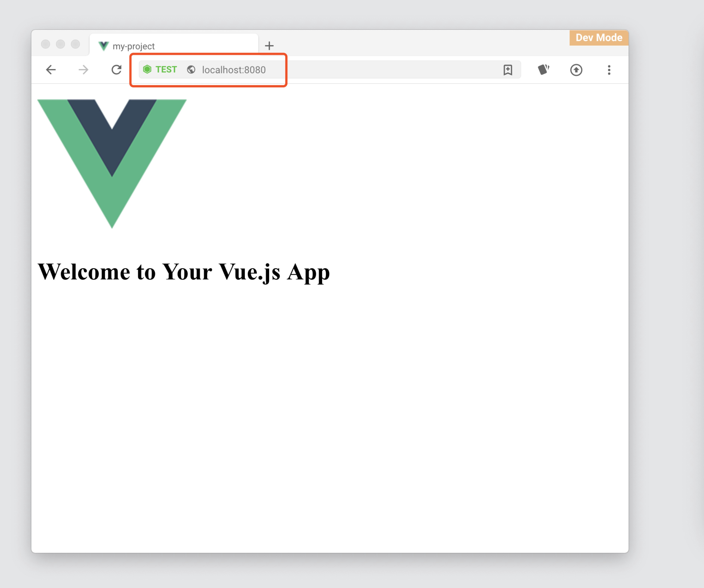704x588 pixels.
Task: Reload the page with refresh icon
Action: 116,70
